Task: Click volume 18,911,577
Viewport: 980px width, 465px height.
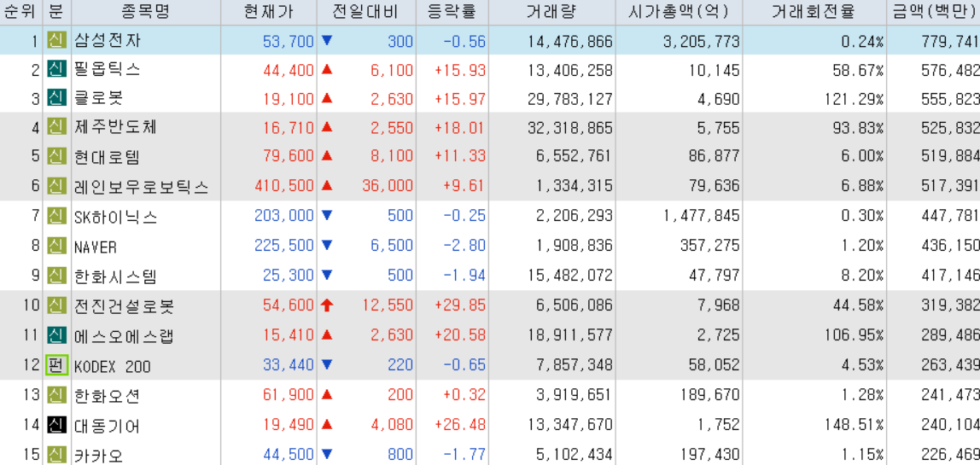Action: click(x=569, y=336)
